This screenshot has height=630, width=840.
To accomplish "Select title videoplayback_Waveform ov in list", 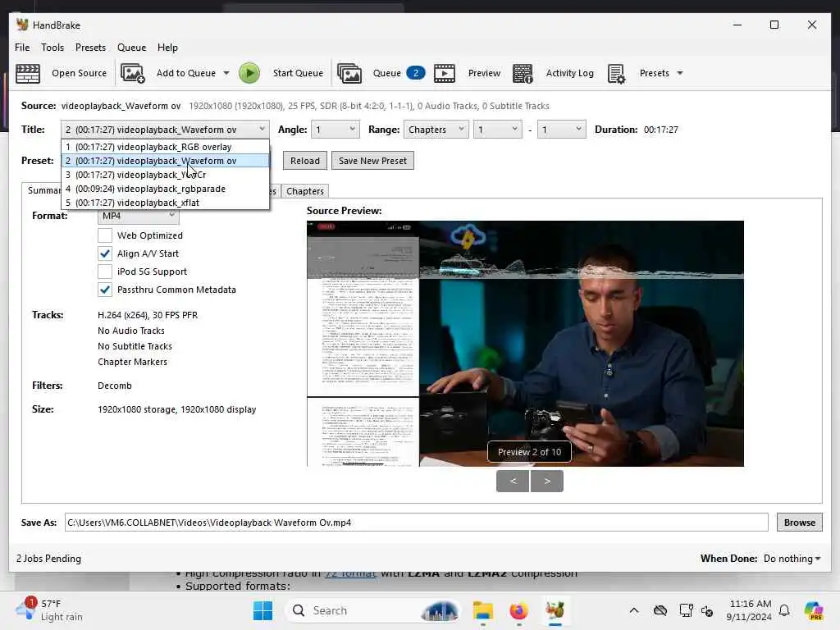I will 166,161.
